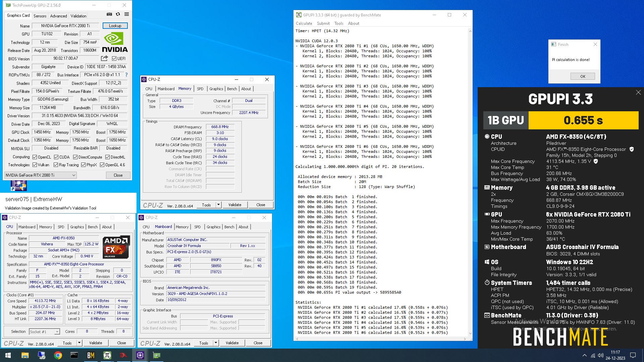
Task: Click the GPU-Z refresh icon
Action: click(118, 14)
